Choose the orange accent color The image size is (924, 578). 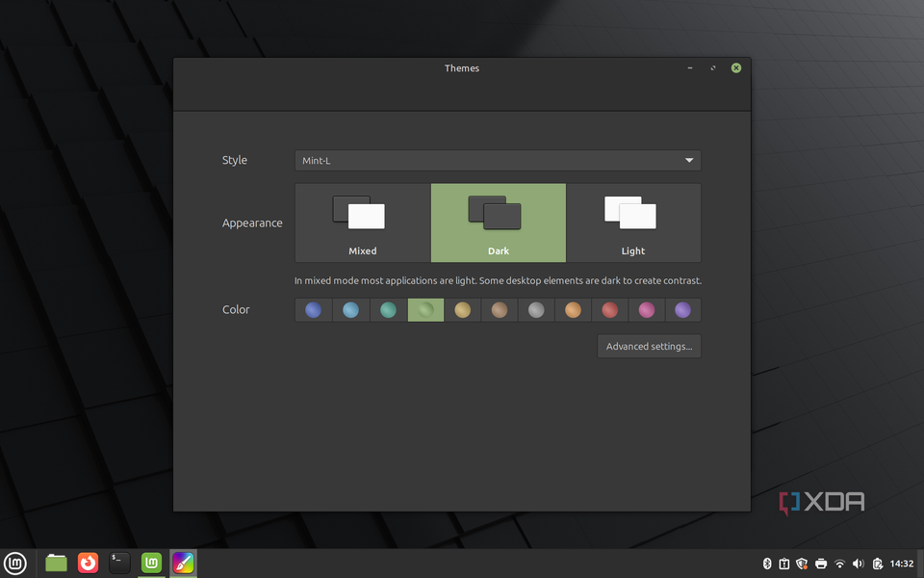573,309
